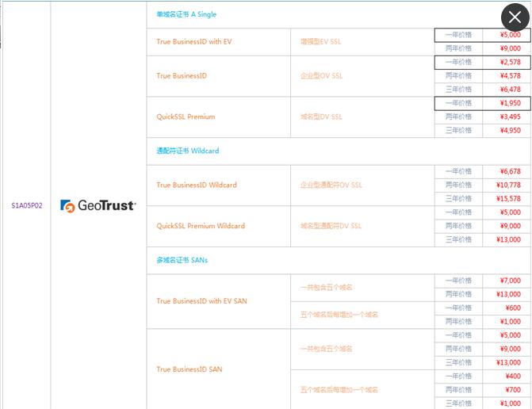Click 三年价格 label beside ¥4,950
Viewport: 532px width, 409px height.
[x=458, y=130]
